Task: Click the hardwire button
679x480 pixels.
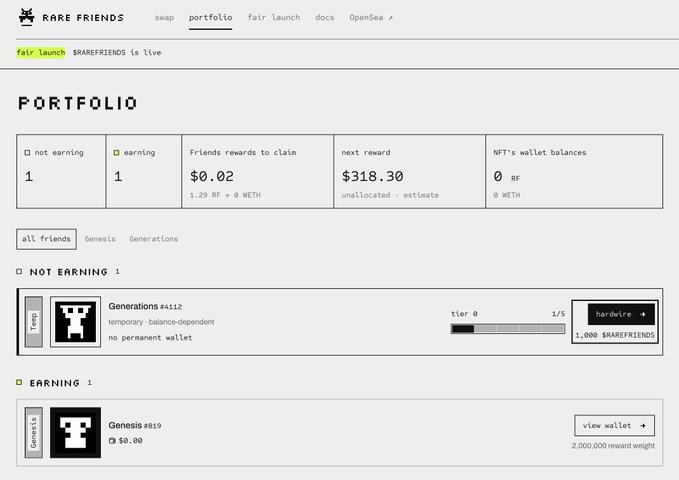Action: 621,314
